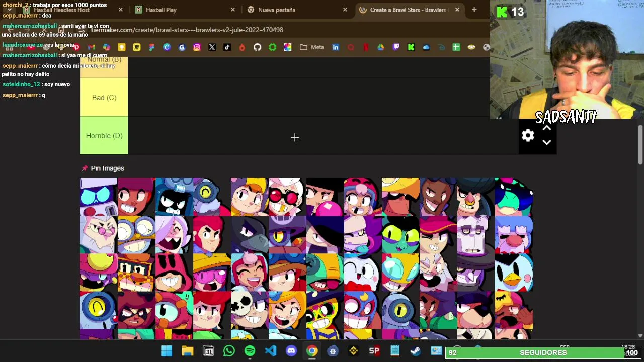
Task: Open Twitch bookmark icon
Action: click(x=396, y=47)
